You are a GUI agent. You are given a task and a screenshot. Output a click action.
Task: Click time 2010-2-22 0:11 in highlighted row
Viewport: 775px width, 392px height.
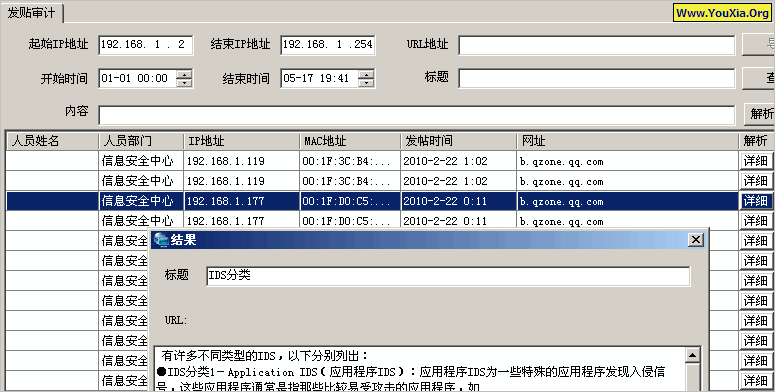[445, 201]
